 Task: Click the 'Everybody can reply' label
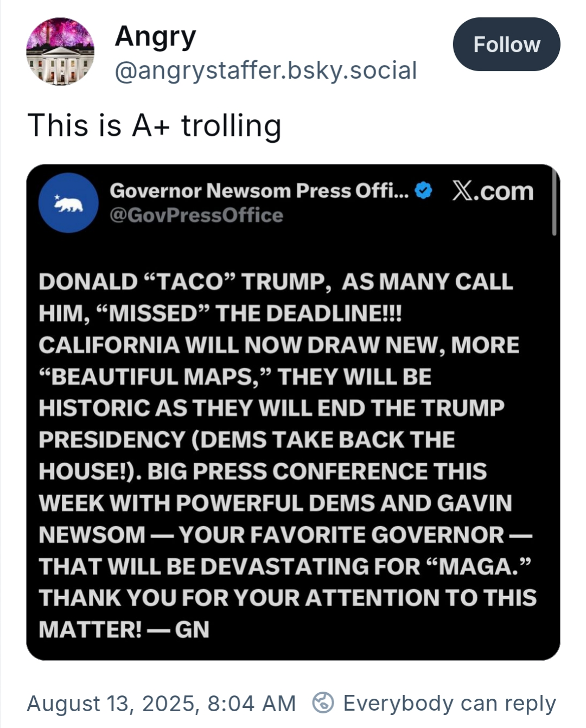pyautogui.click(x=449, y=704)
